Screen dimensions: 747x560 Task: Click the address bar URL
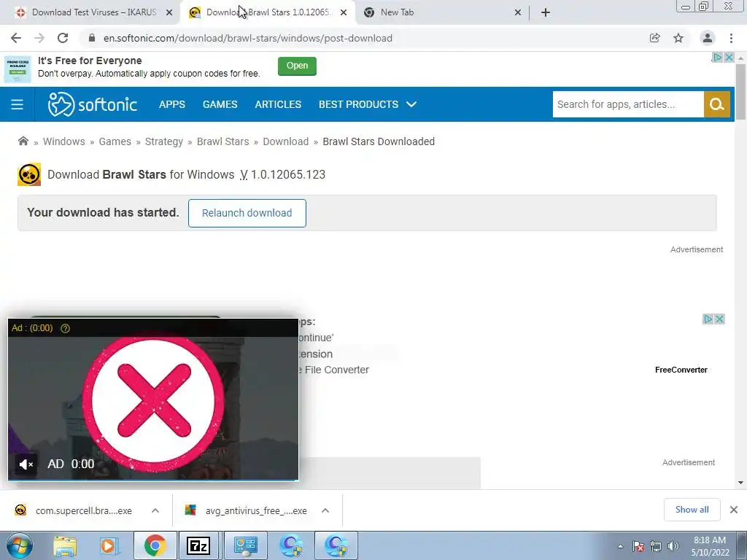pyautogui.click(x=248, y=38)
